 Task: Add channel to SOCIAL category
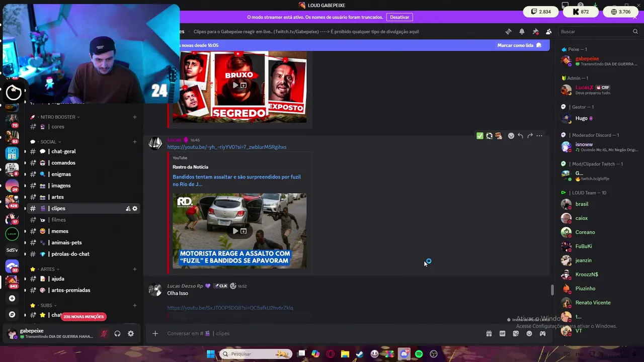coord(134,142)
